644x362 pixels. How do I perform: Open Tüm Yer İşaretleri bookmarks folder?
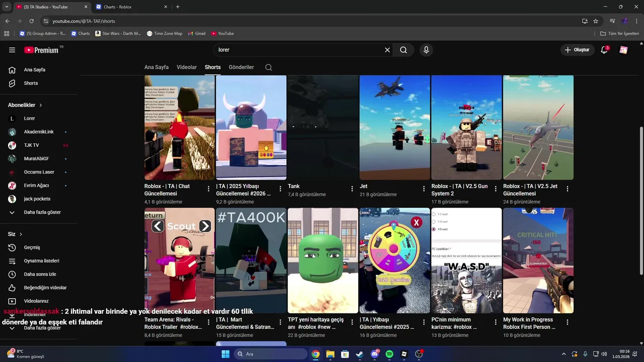620,34
